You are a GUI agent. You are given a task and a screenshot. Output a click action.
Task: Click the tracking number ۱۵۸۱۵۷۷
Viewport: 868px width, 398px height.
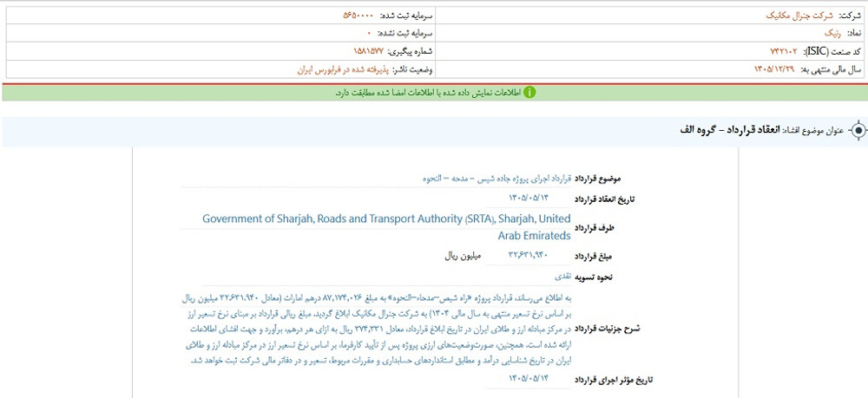pyautogui.click(x=369, y=51)
